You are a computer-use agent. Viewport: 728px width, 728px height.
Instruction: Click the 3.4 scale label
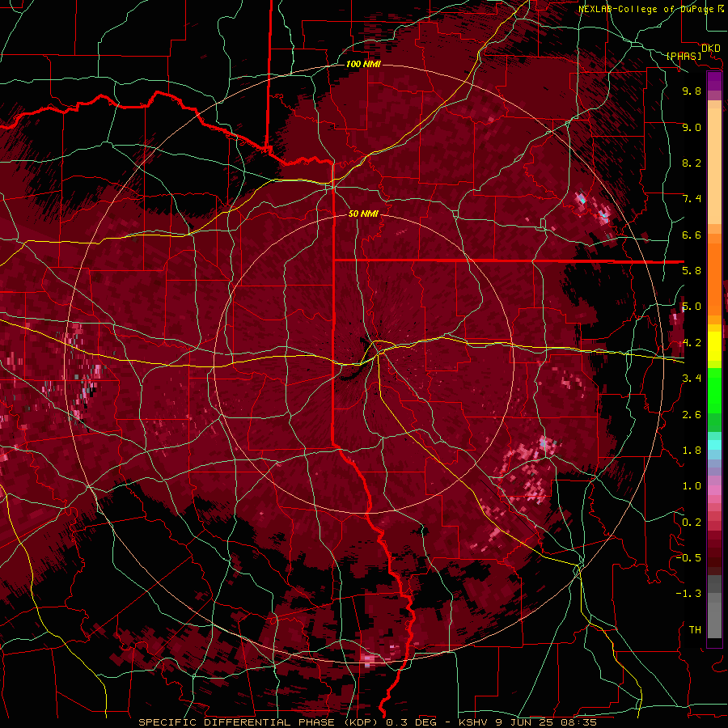(692, 379)
